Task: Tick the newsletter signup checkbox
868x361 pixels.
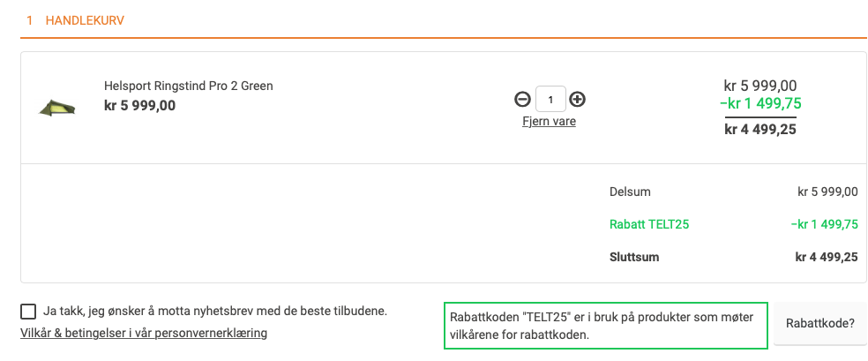Action: [28, 311]
